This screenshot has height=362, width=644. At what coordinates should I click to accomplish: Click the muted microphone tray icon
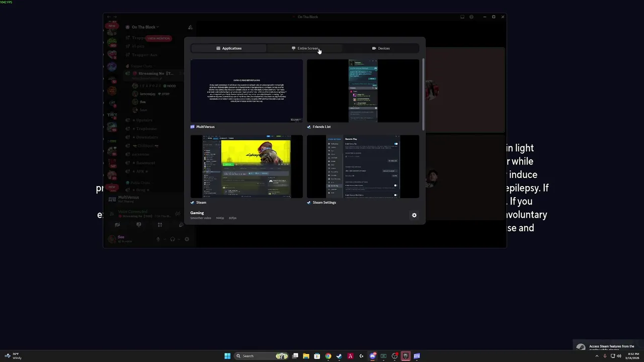pyautogui.click(x=605, y=356)
